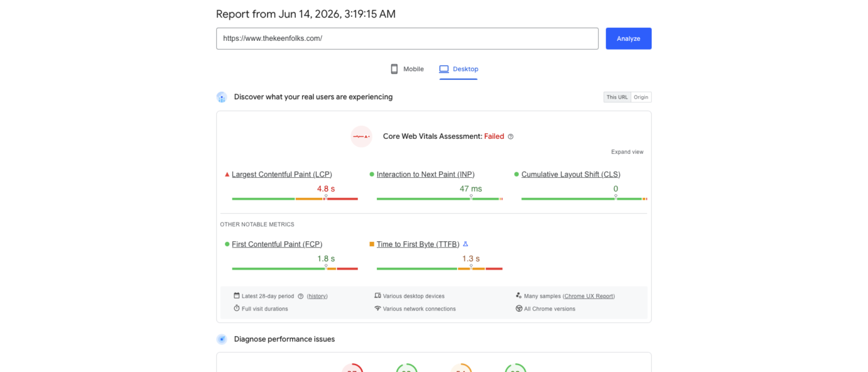
Task: Click the calendar icon for 28-day period
Action: point(236,296)
